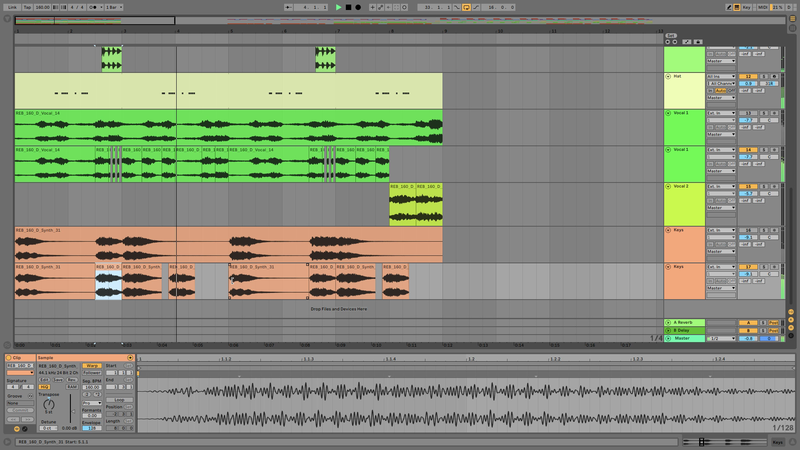Toggle the Draw Mode pencil icon
The height and width of the screenshot is (450, 800).
729,7
